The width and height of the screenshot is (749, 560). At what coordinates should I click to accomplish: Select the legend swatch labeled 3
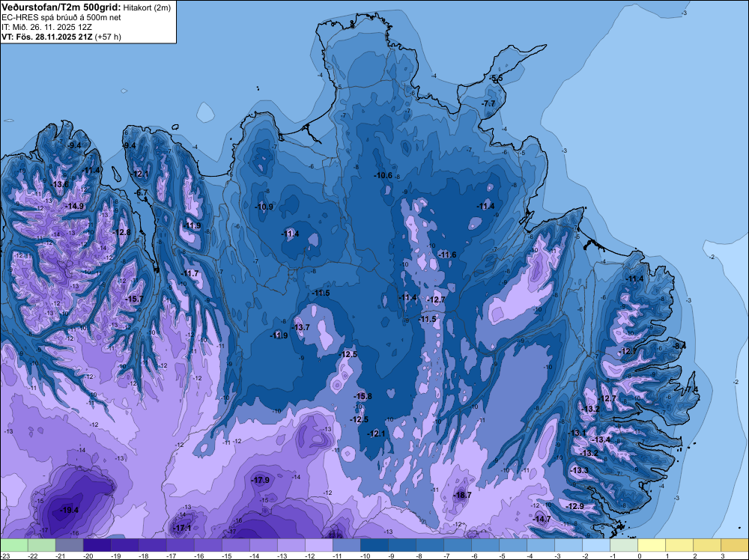click(734, 545)
